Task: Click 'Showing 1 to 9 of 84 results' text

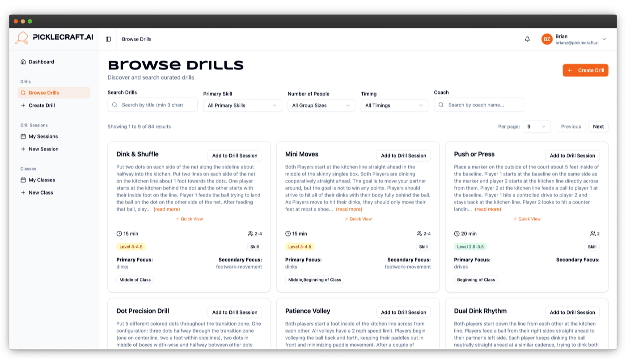Action: point(139,127)
